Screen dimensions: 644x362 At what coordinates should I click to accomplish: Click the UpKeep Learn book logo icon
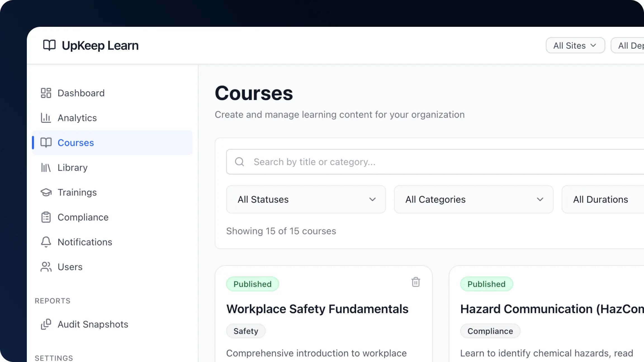click(49, 45)
